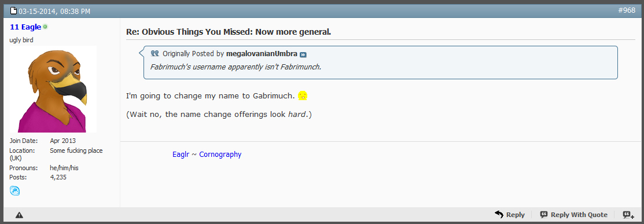
Task: Jump to original quoted post arrow icon
Action: coord(303,54)
